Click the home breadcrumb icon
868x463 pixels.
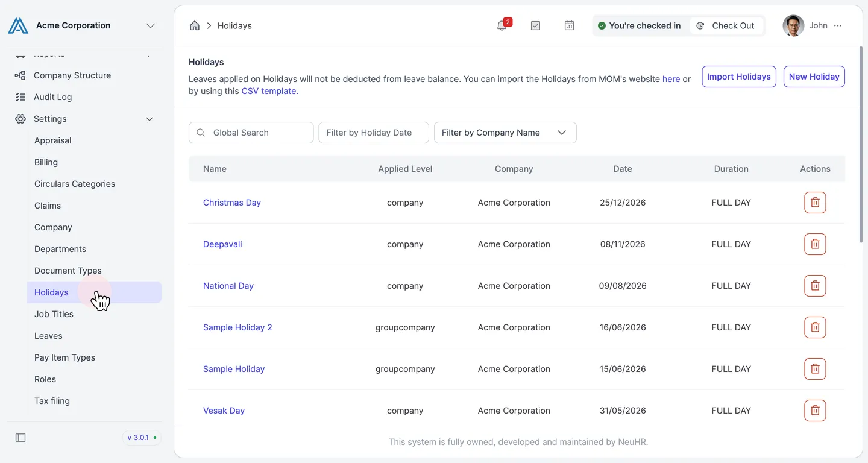pos(195,25)
